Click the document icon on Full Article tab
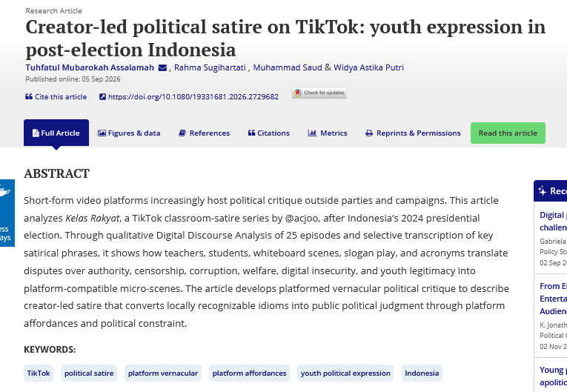The width and height of the screenshot is (567, 392). tap(36, 133)
